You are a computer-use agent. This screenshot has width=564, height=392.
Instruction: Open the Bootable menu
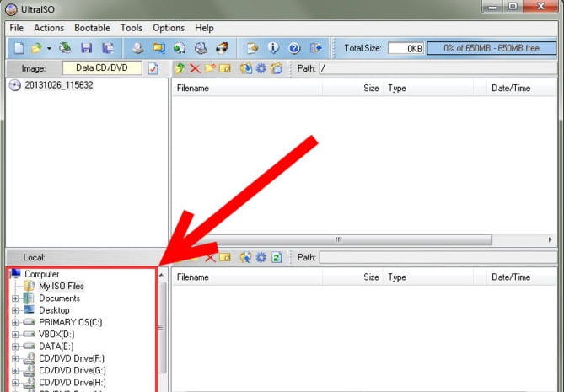coord(92,28)
